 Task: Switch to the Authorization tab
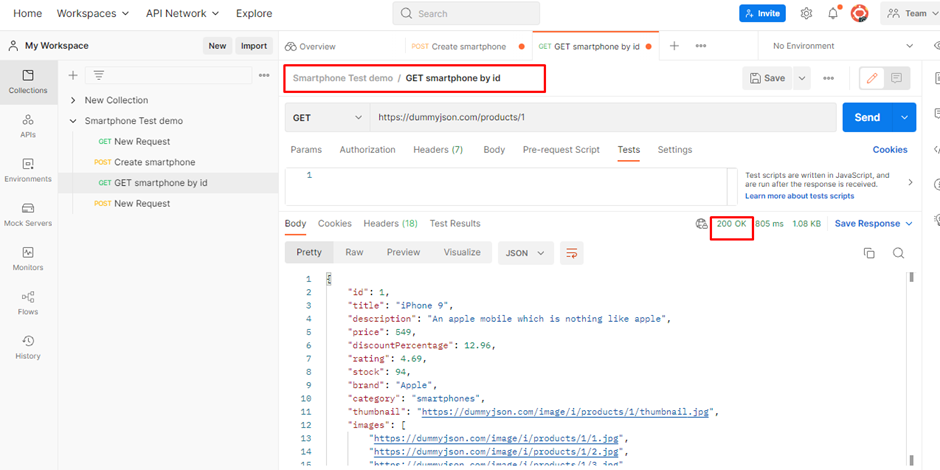pos(367,150)
